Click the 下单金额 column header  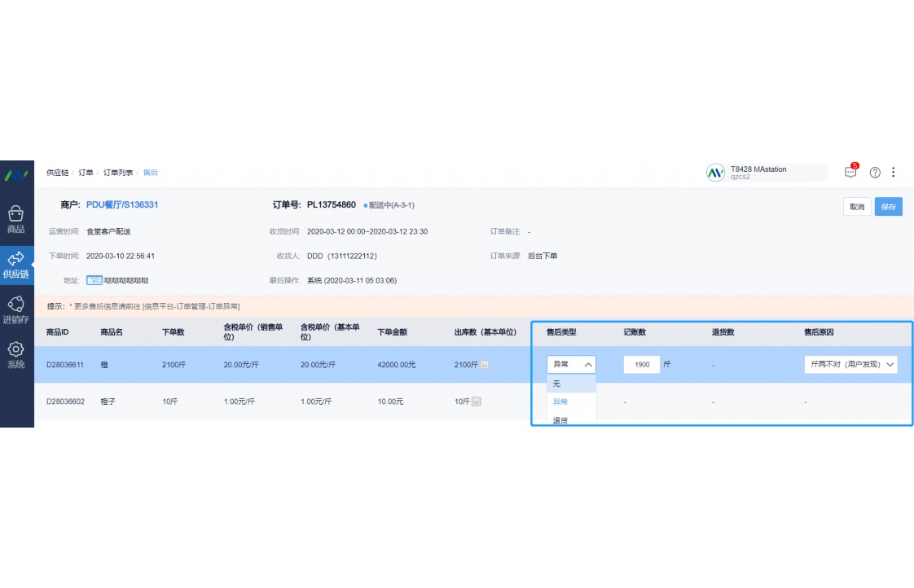coord(393,332)
